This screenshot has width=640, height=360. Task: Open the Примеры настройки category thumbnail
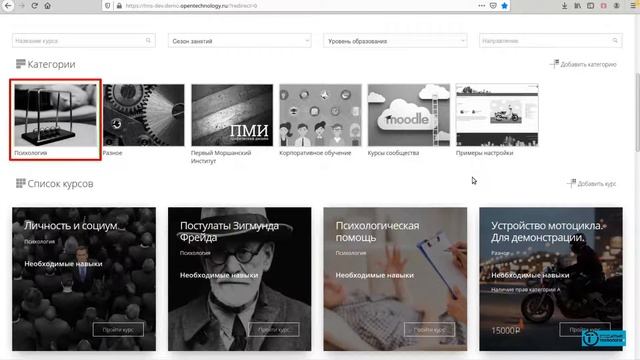pos(497,115)
